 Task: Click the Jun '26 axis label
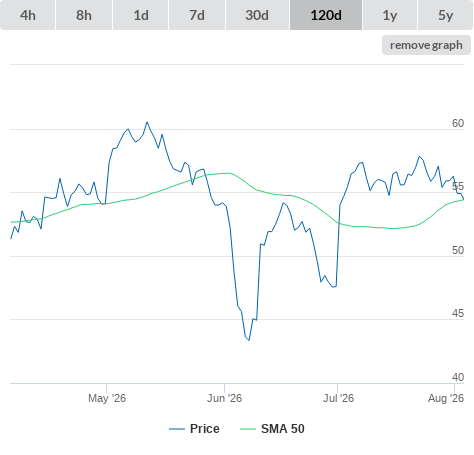[x=224, y=398]
